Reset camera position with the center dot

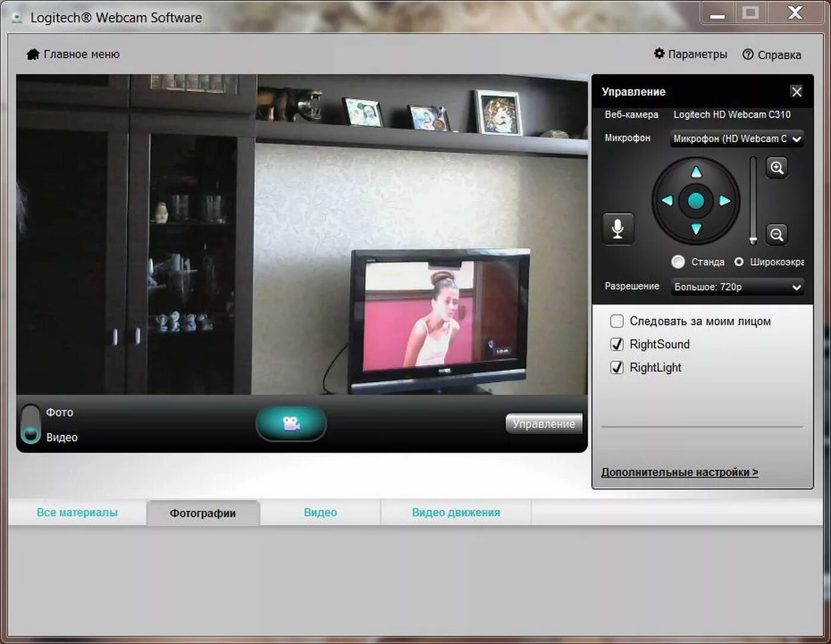696,201
